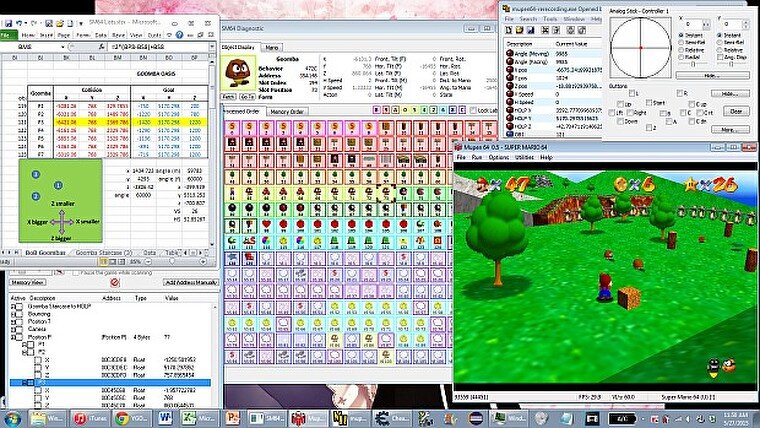Switch to the Memory Order tab

287,111
